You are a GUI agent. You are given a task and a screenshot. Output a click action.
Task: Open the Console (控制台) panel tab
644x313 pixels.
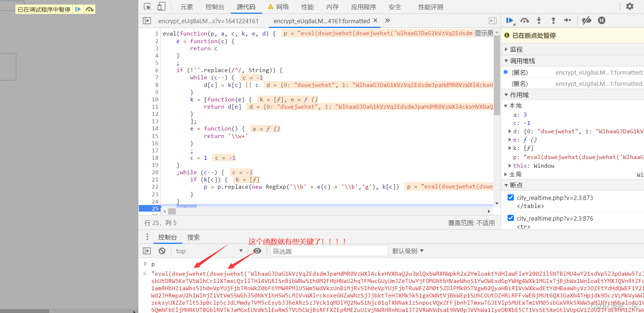pos(215,7)
